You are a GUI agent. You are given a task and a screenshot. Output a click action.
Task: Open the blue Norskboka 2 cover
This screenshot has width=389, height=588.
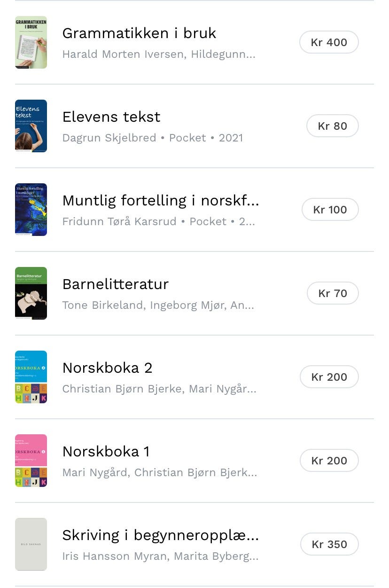point(31,377)
